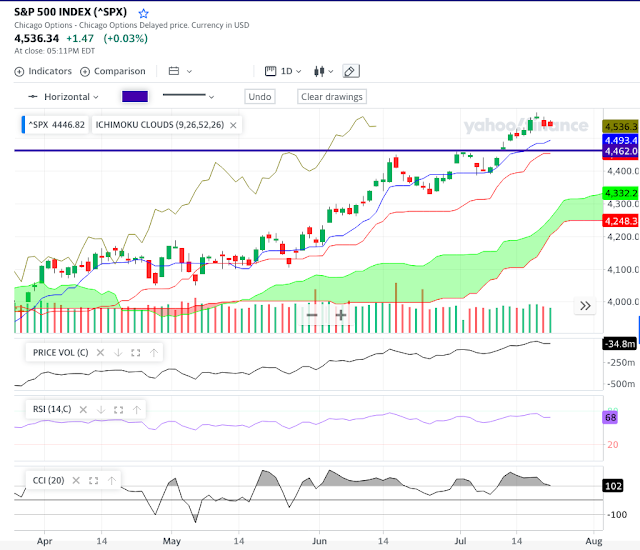
Task: Zoom out with the minus button
Action: 312,315
